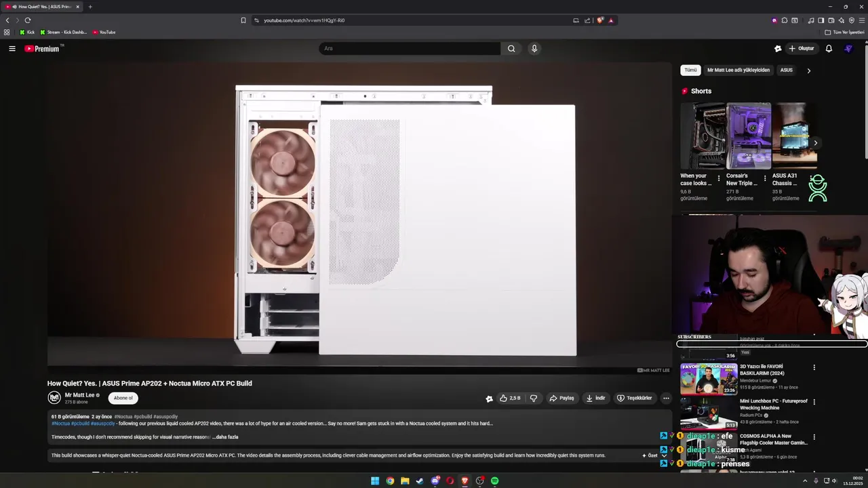Click in the YouTube Ara search field
The height and width of the screenshot is (488, 868).
410,49
